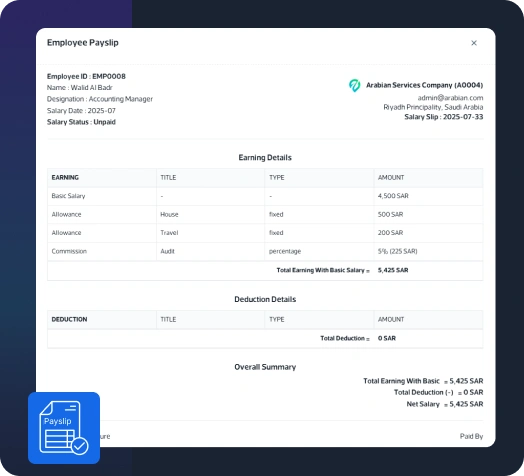Close the Employee Payslip dialog
The height and width of the screenshot is (476, 524).
pyautogui.click(x=474, y=43)
